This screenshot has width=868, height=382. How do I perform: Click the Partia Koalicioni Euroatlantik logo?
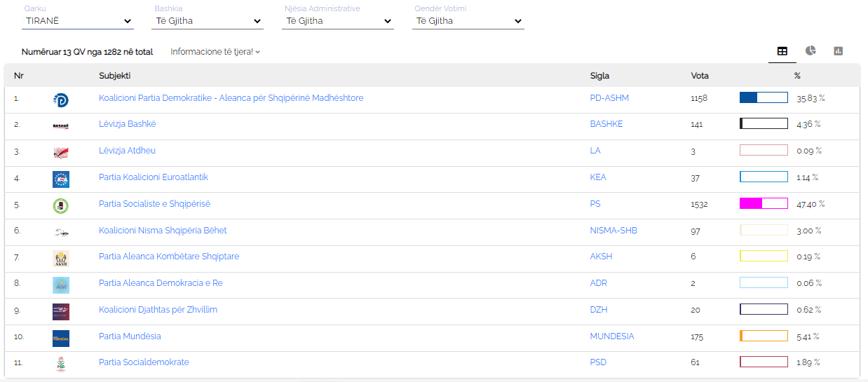(61, 179)
